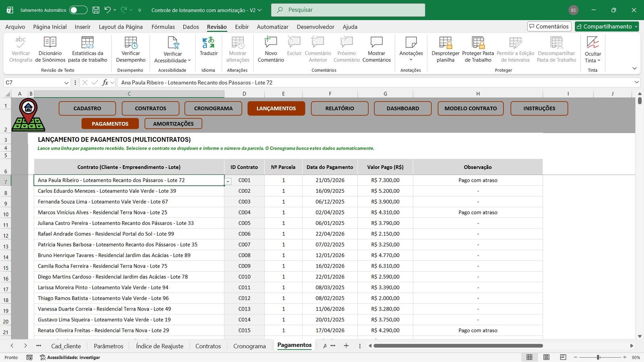Click the DASHBOARD navigation button

click(x=403, y=109)
